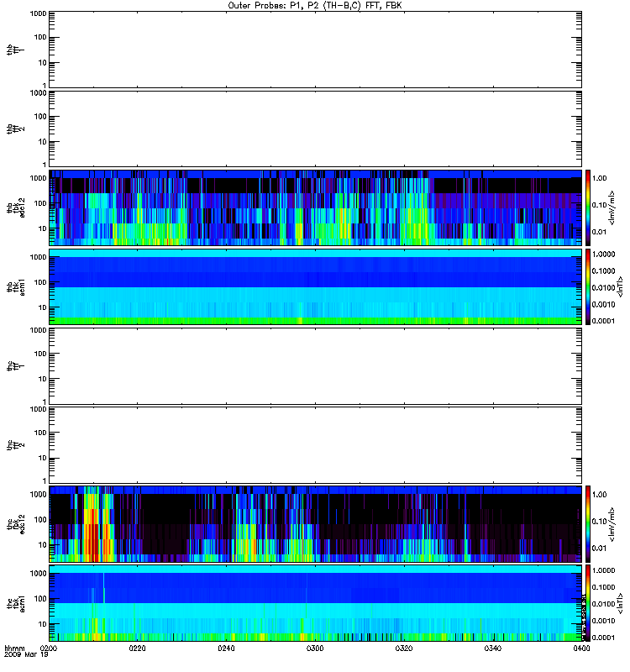Click the thc scm1 color scale bar
Image resolution: width=630 pixels, height=672 pixels.
pyautogui.click(x=588, y=603)
